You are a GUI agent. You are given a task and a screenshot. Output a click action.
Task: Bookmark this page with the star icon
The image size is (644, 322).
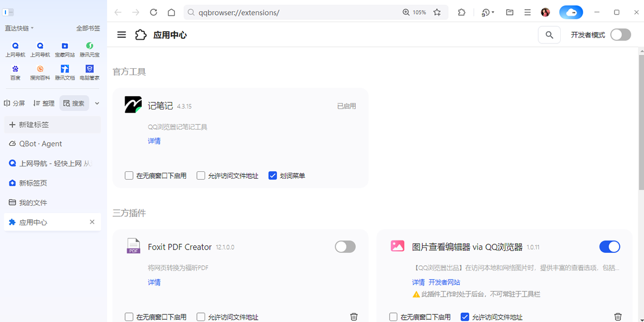(437, 12)
